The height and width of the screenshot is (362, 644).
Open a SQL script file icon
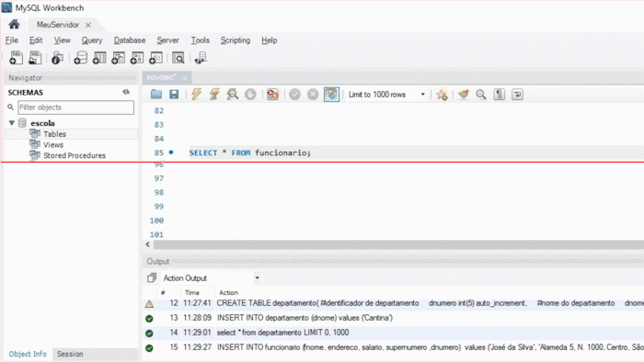[35, 58]
